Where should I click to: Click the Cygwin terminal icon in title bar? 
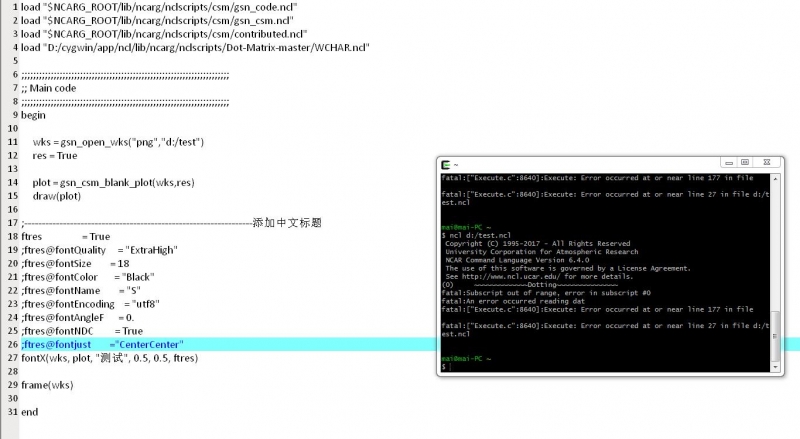tap(445, 164)
